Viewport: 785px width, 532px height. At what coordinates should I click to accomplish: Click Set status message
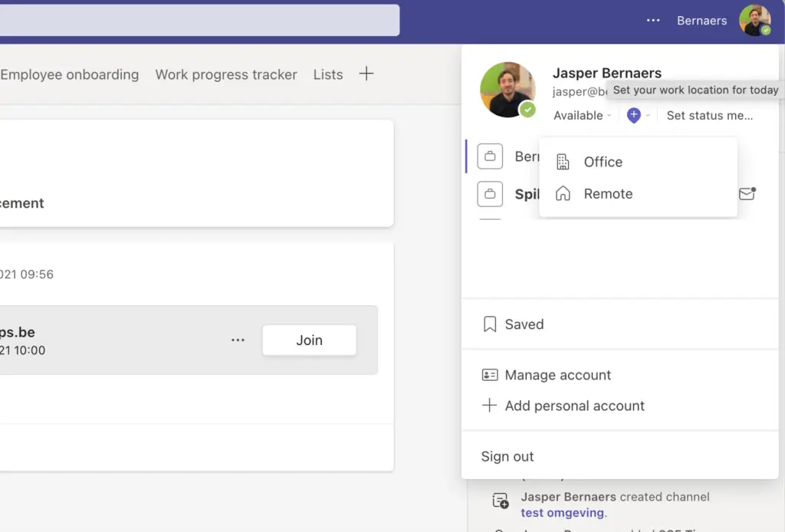point(709,116)
